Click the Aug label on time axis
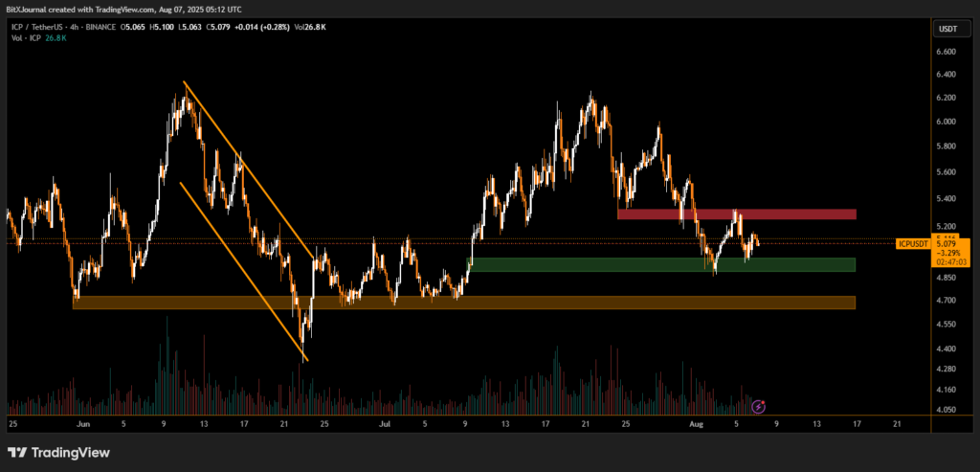 coord(698,422)
